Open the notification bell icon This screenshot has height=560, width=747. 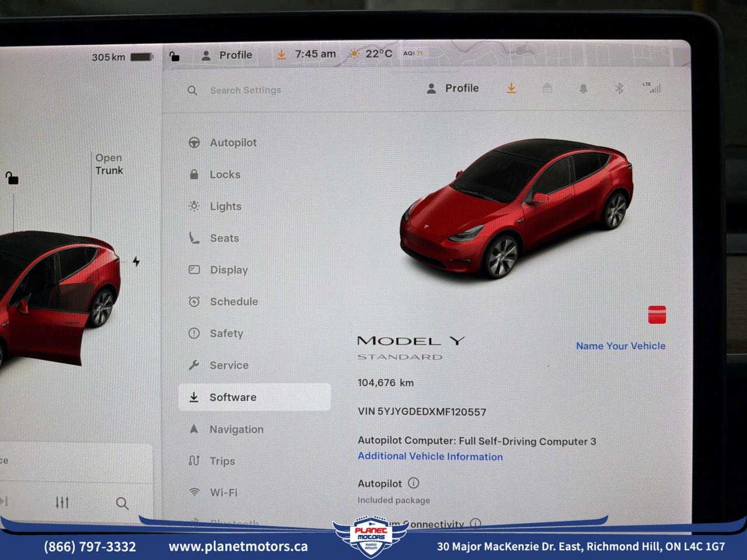582,88
